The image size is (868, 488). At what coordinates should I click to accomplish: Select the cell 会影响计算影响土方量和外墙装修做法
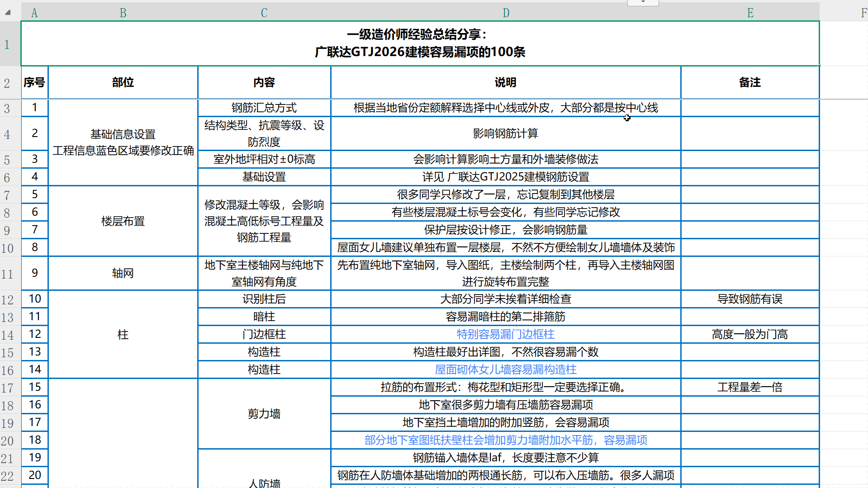(506, 159)
